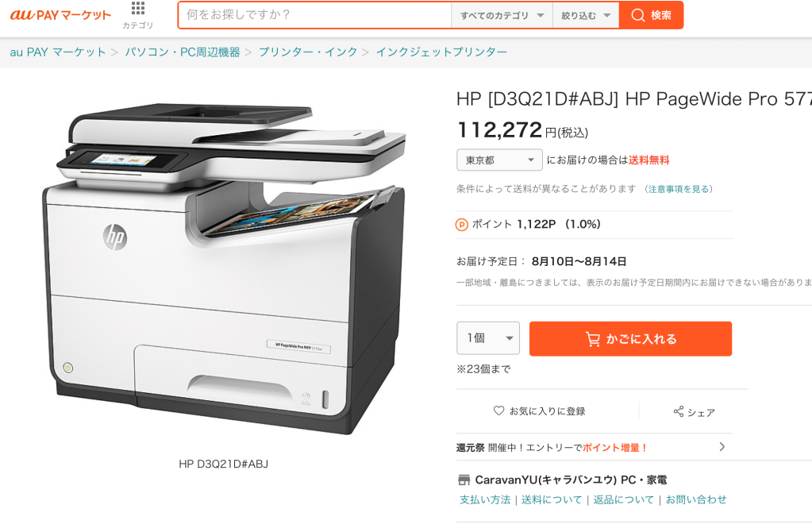Expand the すべてのカテゴリ dropdown
This screenshot has height=528, width=812.
[x=502, y=16]
